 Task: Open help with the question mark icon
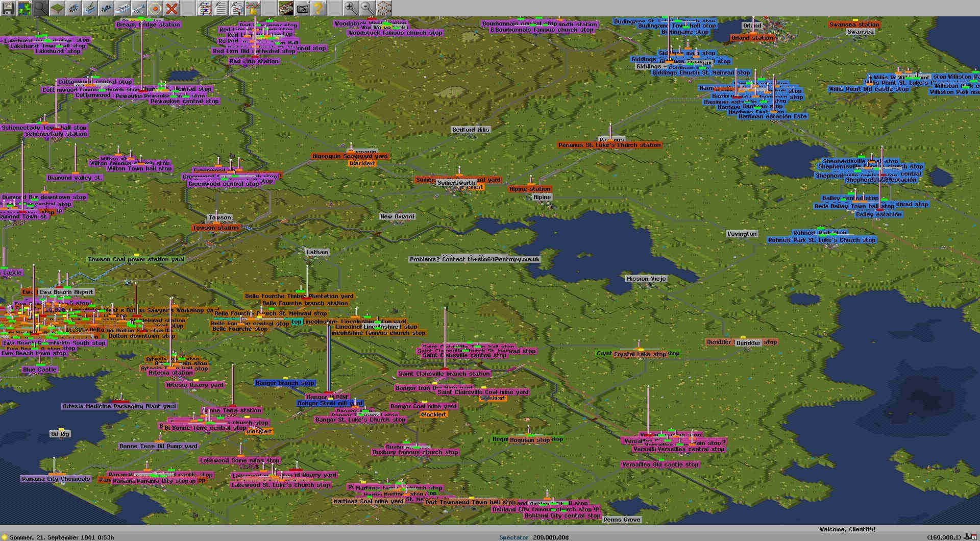coord(318,8)
